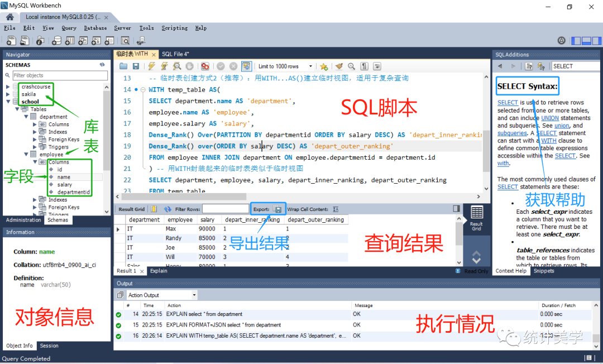This screenshot has height=364, width=603.
Task: Create a new SQL tab icon
Action: (11, 40)
